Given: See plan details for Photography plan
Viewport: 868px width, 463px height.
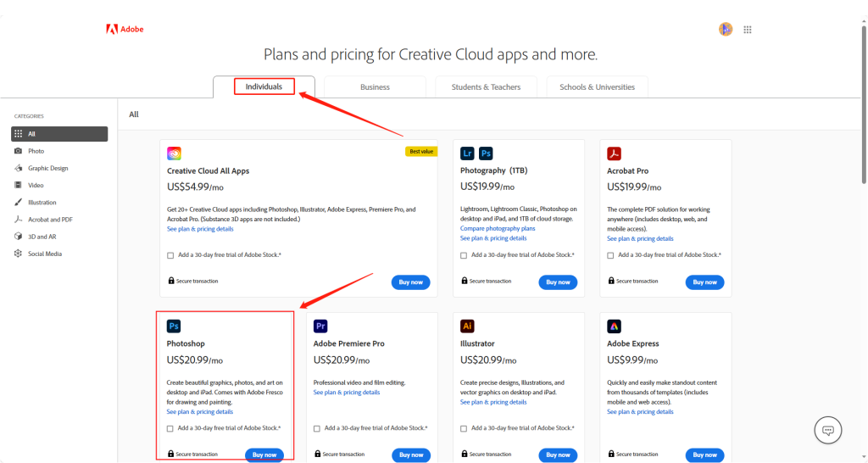Looking at the screenshot, I should point(493,238).
